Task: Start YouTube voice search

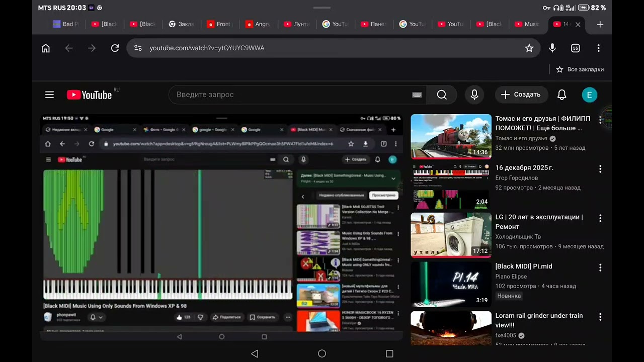Action: pos(474,95)
